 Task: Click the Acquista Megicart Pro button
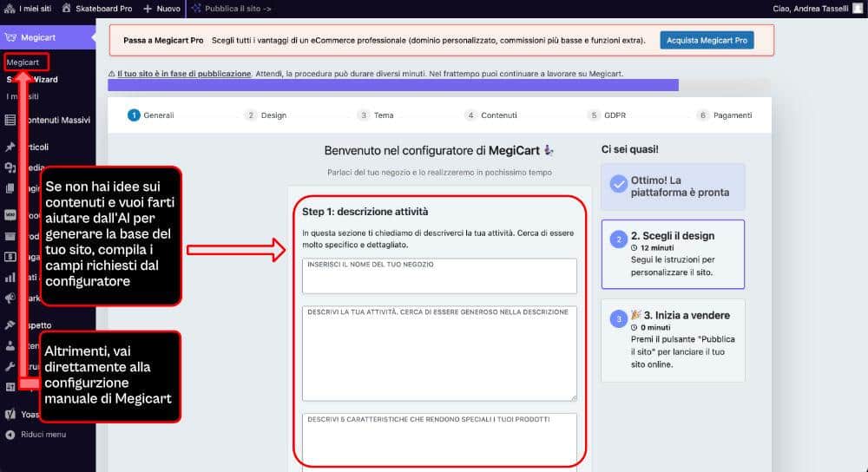click(x=707, y=41)
